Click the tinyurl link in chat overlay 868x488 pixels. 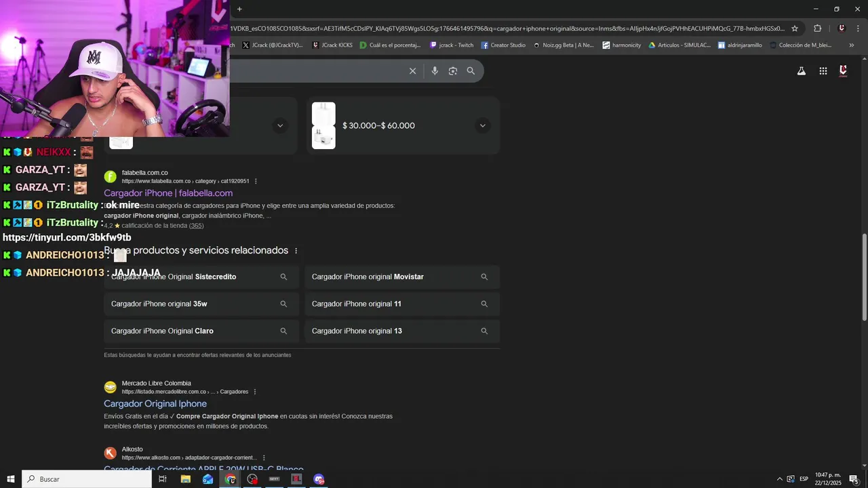coord(67,237)
